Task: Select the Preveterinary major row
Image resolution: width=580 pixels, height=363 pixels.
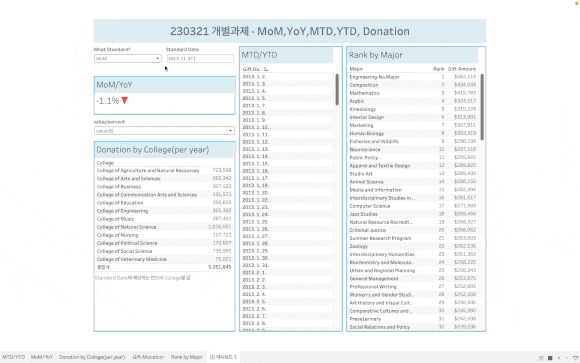Action: click(413, 319)
